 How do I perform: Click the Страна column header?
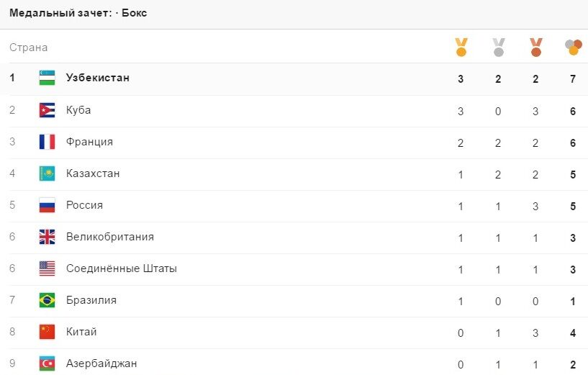29,48
